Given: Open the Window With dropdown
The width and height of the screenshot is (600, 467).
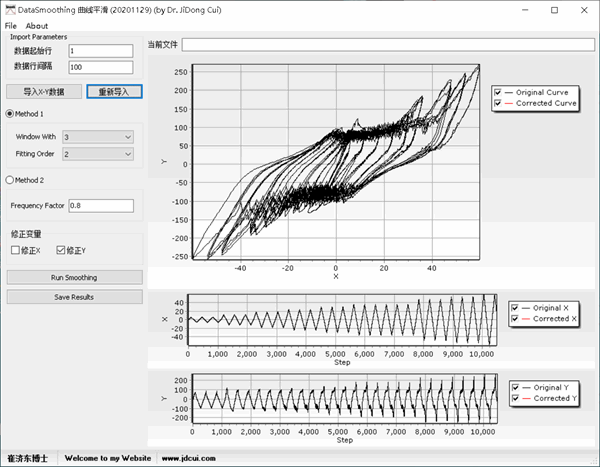Looking at the screenshot, I should [98, 137].
